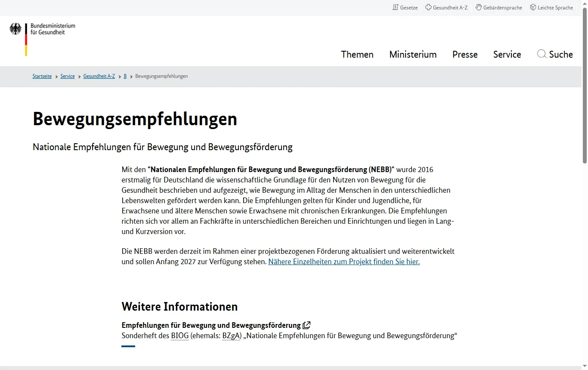Click the BIÖG abbreviation
The height and width of the screenshot is (370, 588).
point(180,336)
